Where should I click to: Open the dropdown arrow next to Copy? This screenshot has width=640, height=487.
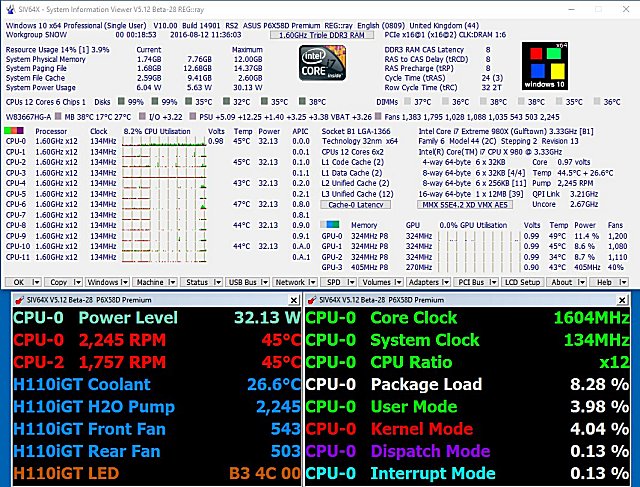77,282
